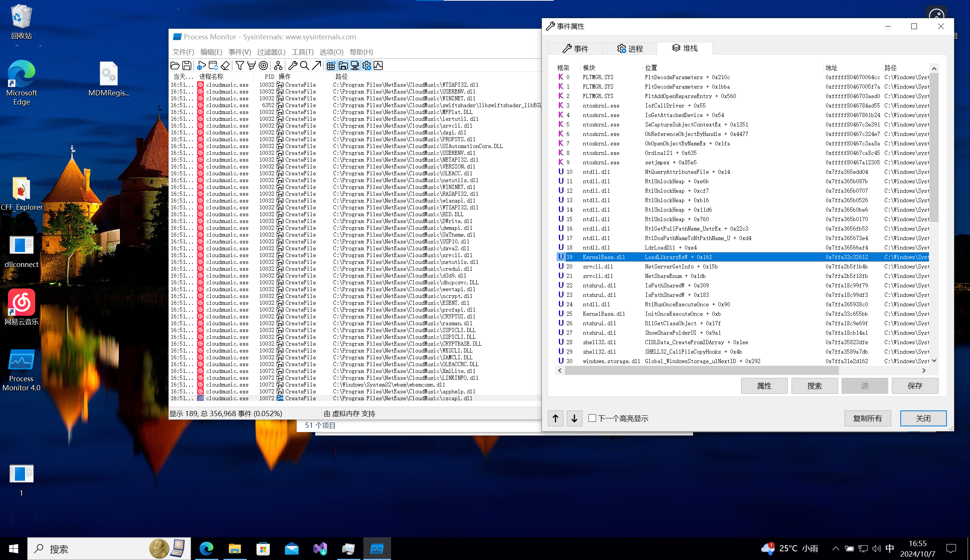Click the Find magnifier toolbar icon
Screen dimensions: 970x560
pos(304,66)
